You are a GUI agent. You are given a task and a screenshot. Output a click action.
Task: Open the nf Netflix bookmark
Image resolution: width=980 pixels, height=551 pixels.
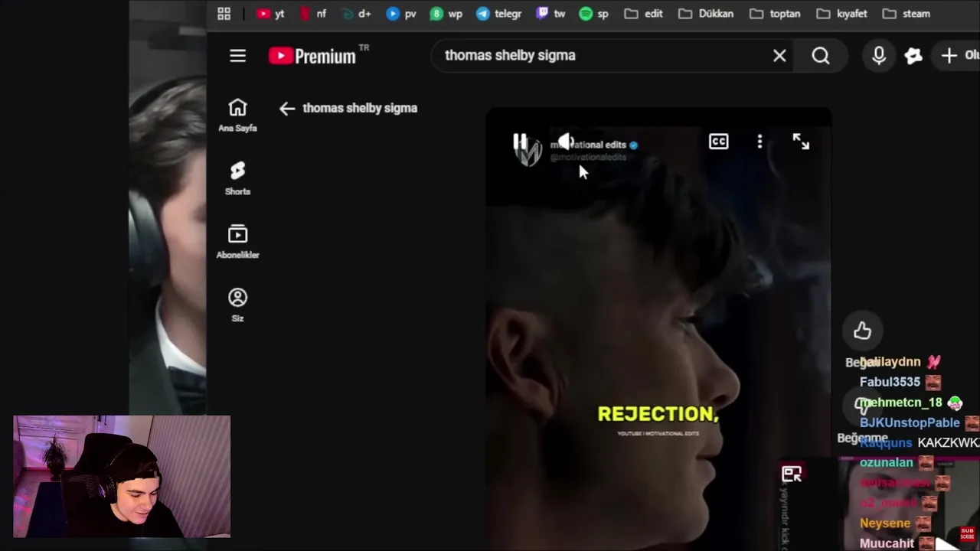coord(313,14)
